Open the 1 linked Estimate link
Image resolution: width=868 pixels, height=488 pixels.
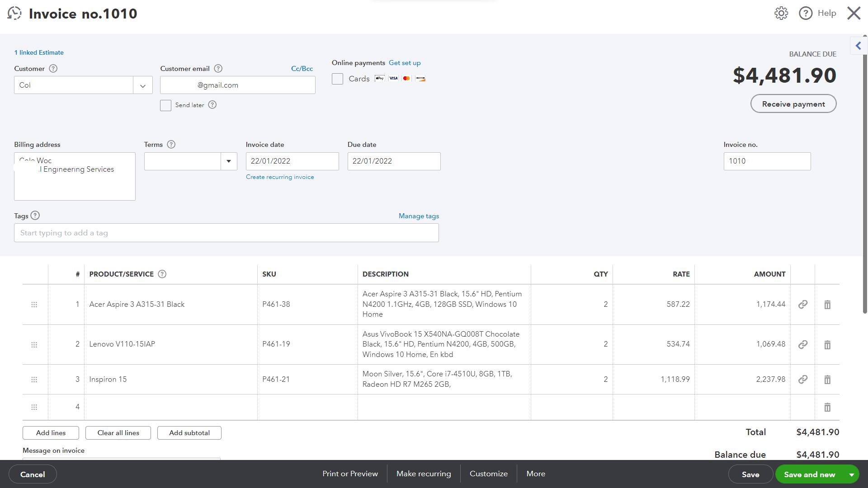pos(39,52)
